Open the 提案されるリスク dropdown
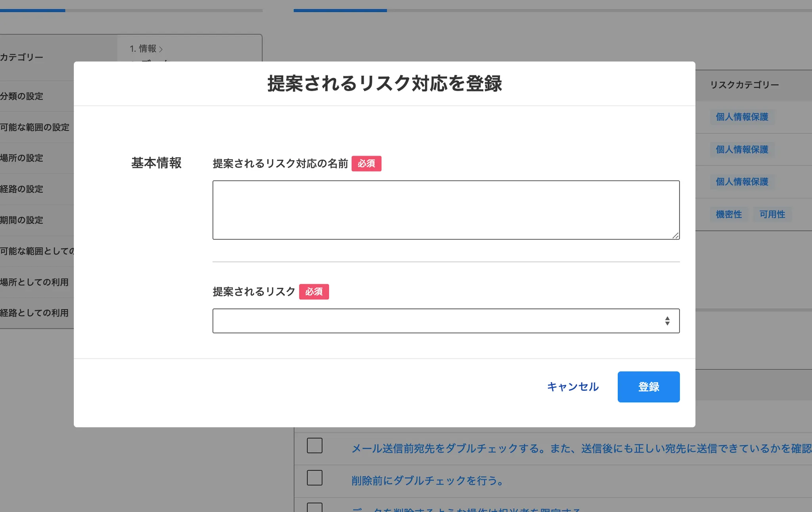812x512 pixels. (446, 321)
